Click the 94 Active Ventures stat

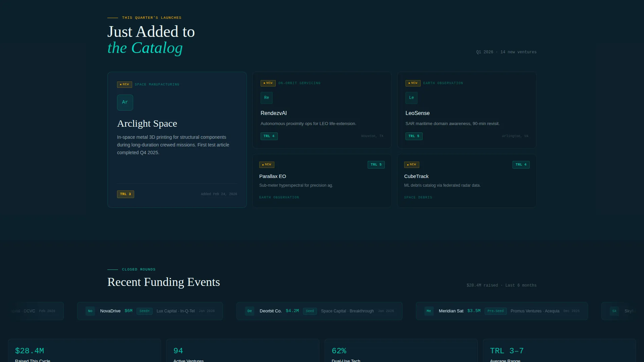coord(243,351)
